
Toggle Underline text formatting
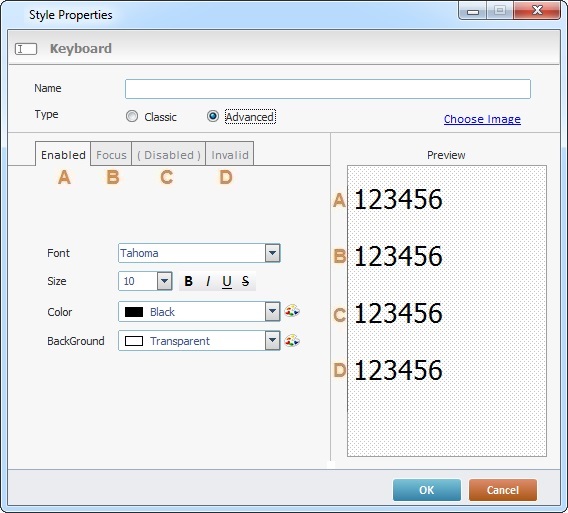click(227, 281)
